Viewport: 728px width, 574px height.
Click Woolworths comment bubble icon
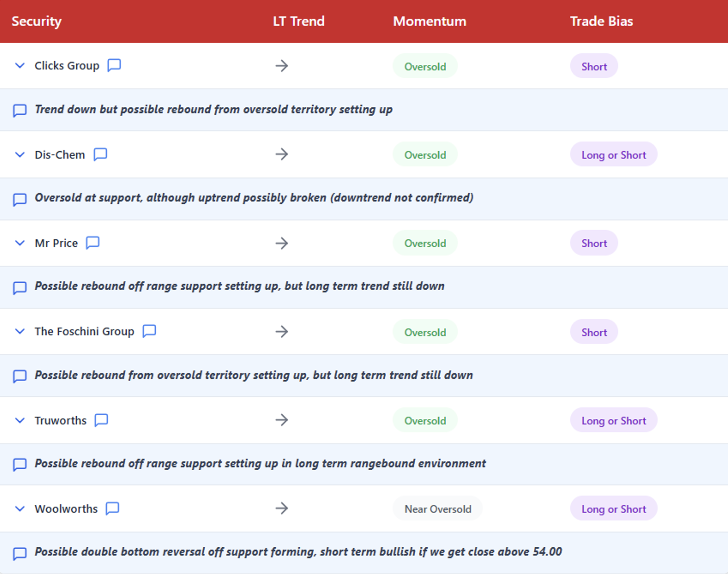point(112,508)
